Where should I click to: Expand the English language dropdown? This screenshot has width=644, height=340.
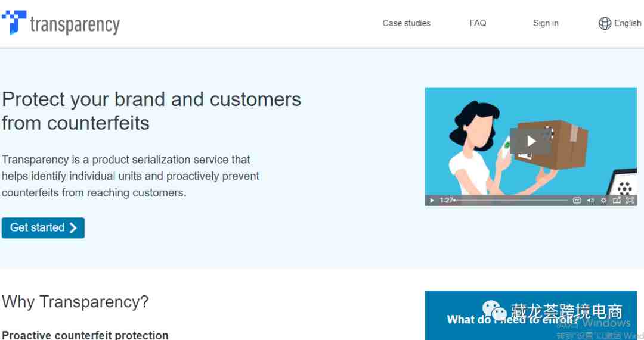coord(627,23)
